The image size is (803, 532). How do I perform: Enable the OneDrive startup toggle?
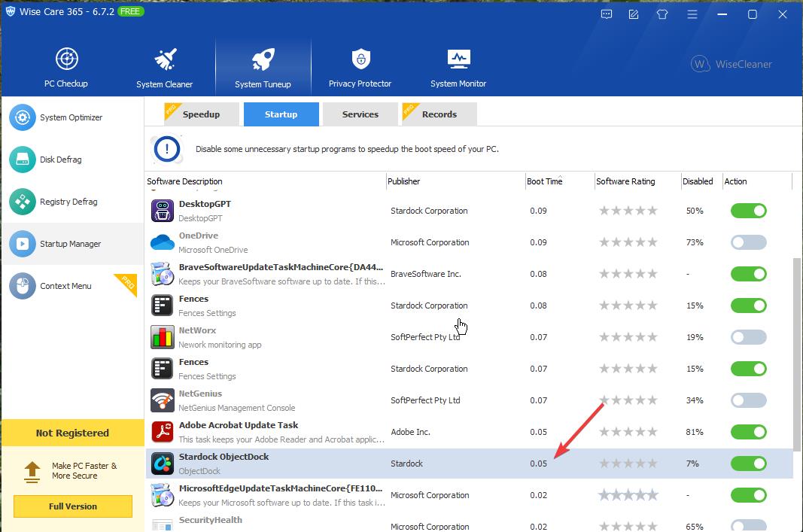(x=748, y=242)
